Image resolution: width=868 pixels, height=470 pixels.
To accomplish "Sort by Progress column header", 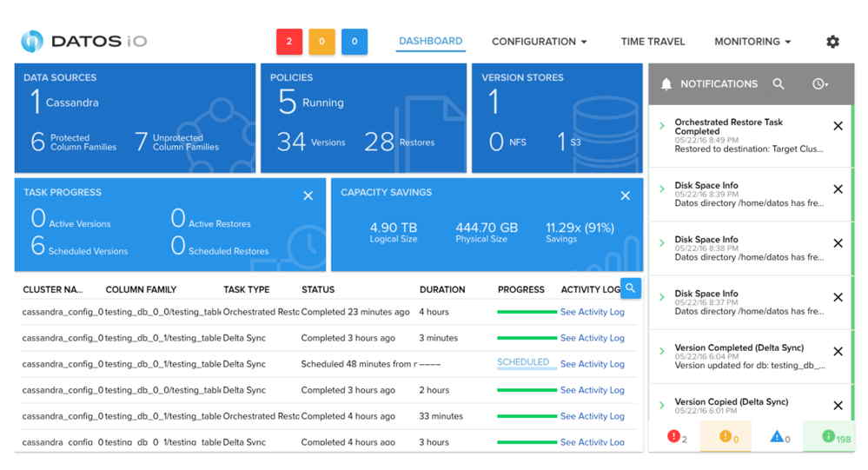I will (521, 289).
